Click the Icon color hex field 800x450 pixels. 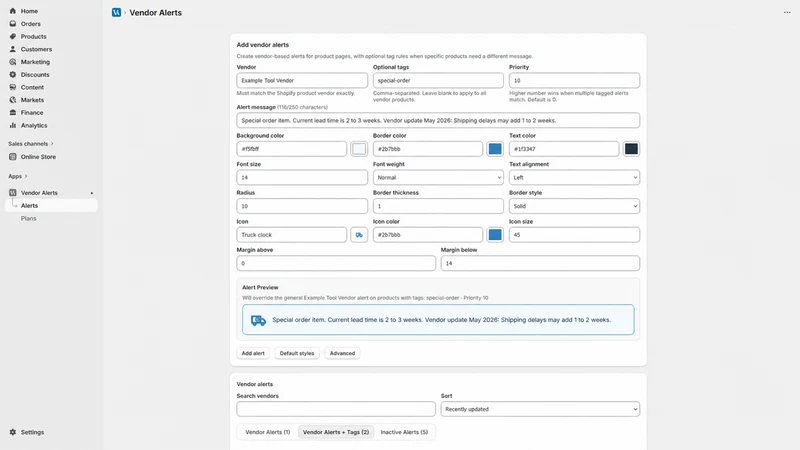(428, 235)
